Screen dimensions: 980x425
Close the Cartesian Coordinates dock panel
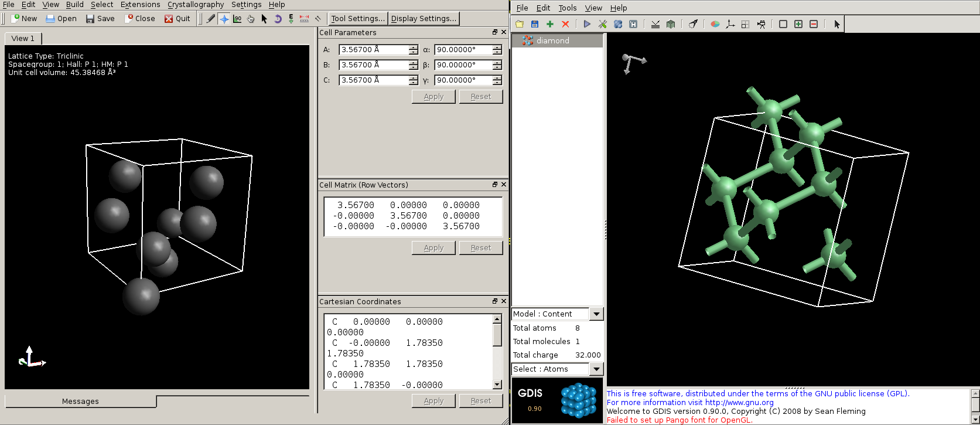[504, 301]
